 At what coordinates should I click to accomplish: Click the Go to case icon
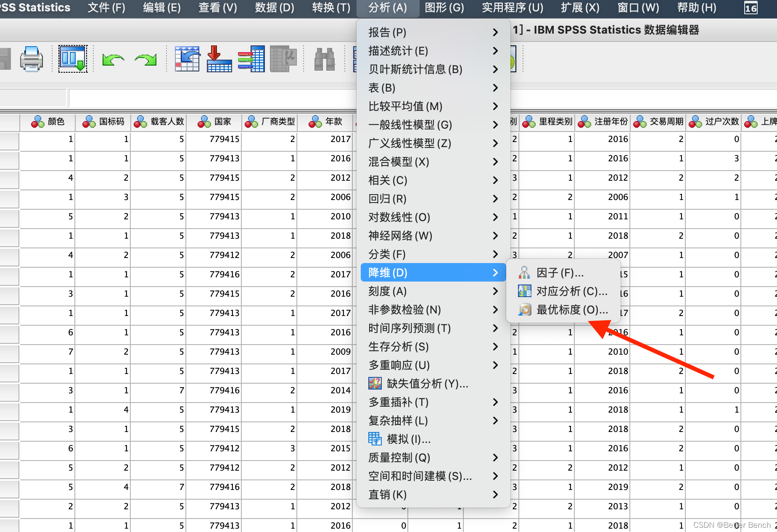[x=187, y=59]
